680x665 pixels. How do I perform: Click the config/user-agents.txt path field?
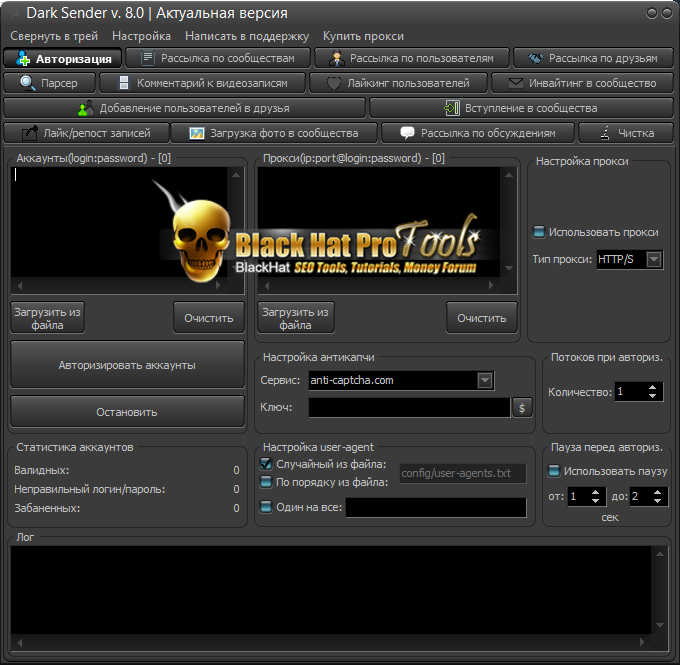pos(463,473)
